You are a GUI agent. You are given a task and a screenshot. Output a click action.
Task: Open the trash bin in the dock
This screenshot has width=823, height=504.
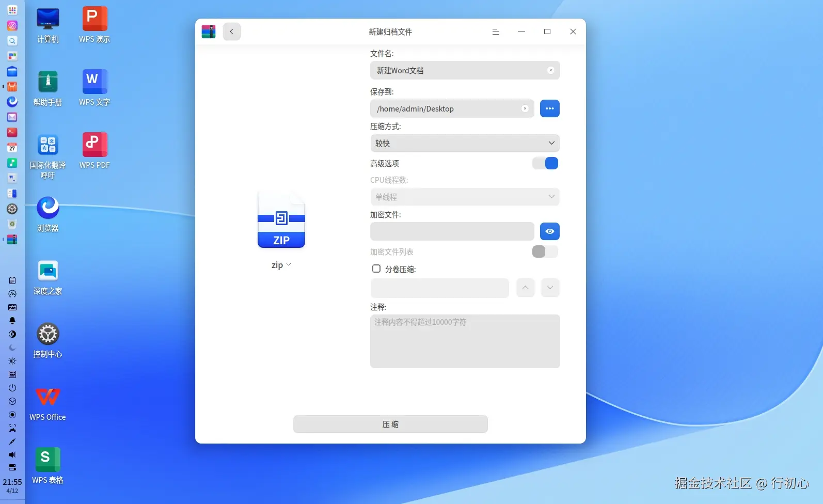[12, 224]
